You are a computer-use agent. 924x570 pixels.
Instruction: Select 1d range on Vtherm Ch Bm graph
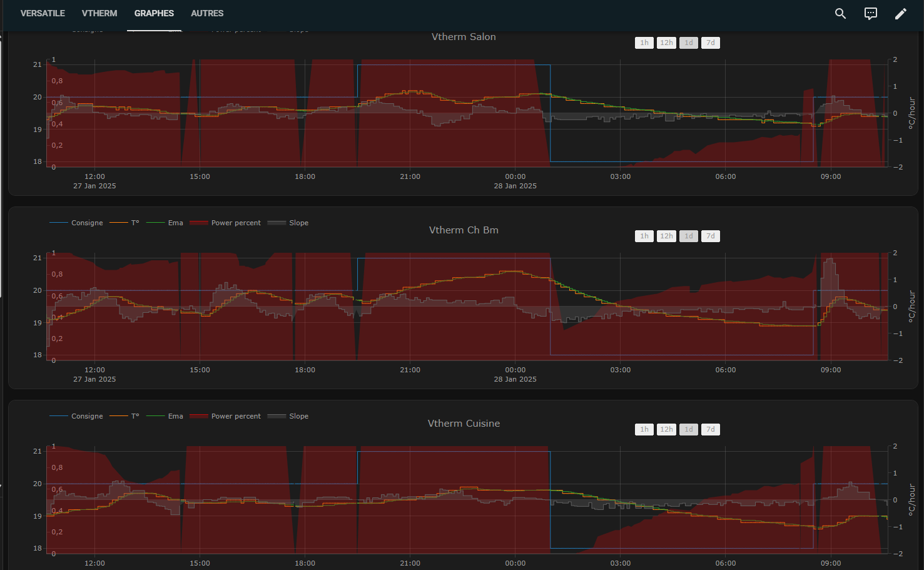688,236
